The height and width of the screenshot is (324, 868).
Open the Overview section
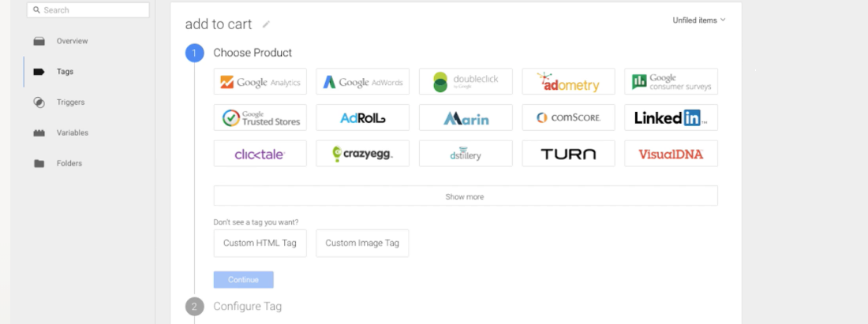72,42
